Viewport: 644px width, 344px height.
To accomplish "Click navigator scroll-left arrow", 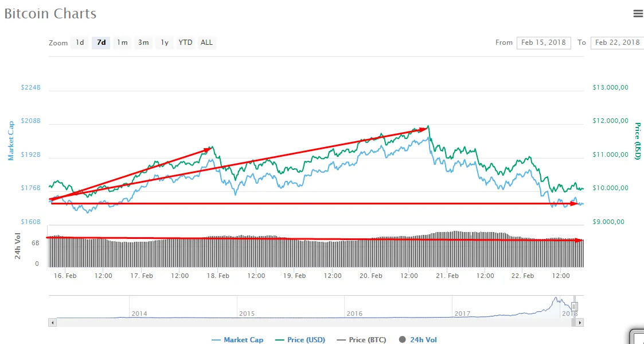I will click(x=52, y=323).
